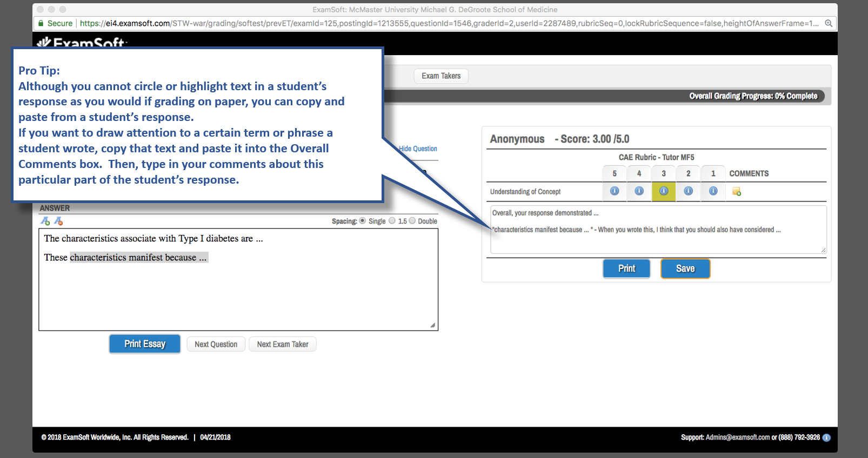Viewport: 868px width, 458px height.
Task: Click the 'Understanding of Concept' rubric row label
Action: pos(525,192)
